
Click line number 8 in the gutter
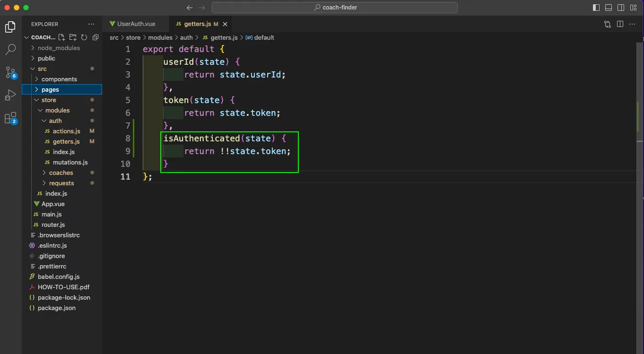pyautogui.click(x=128, y=138)
